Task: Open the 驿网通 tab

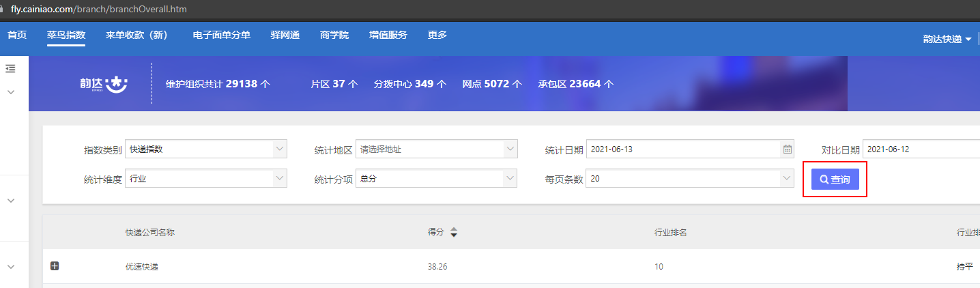Action: [x=285, y=35]
